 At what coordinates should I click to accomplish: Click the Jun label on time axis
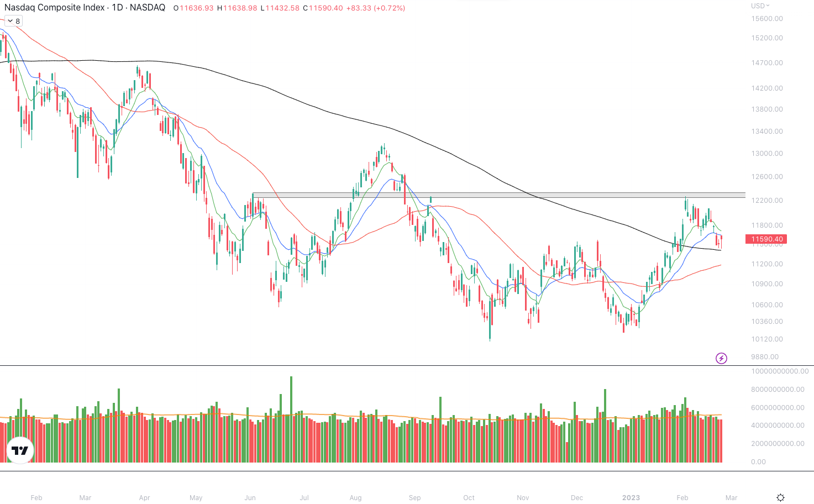250,498
